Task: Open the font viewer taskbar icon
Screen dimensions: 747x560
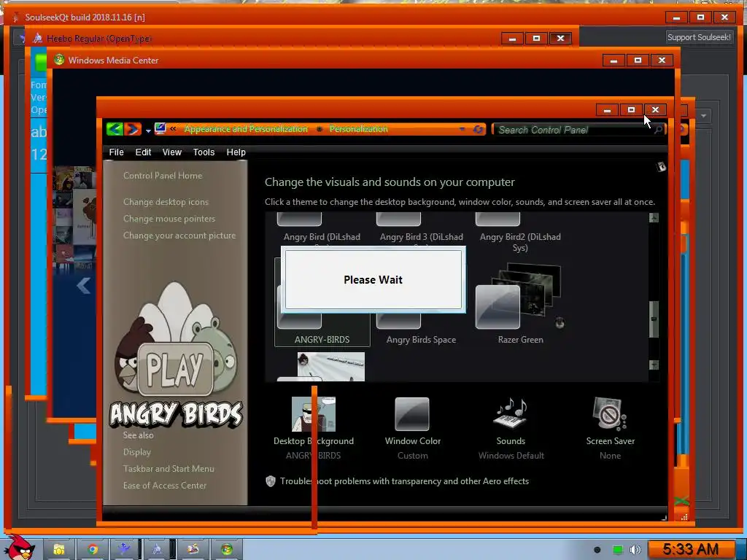Action: (157, 550)
